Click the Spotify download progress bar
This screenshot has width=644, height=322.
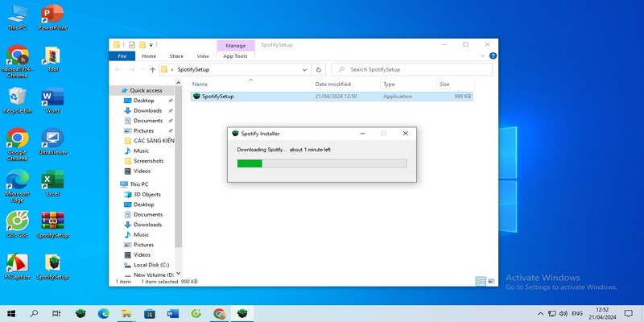(x=322, y=163)
